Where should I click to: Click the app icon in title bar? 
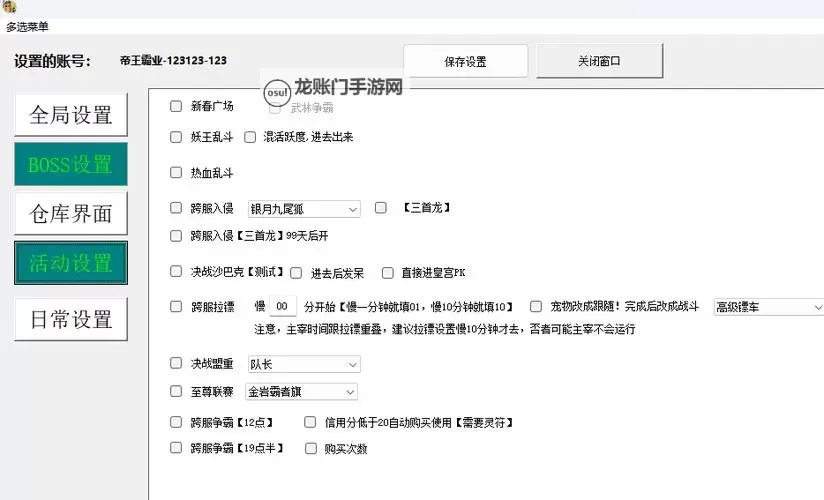[9, 6]
